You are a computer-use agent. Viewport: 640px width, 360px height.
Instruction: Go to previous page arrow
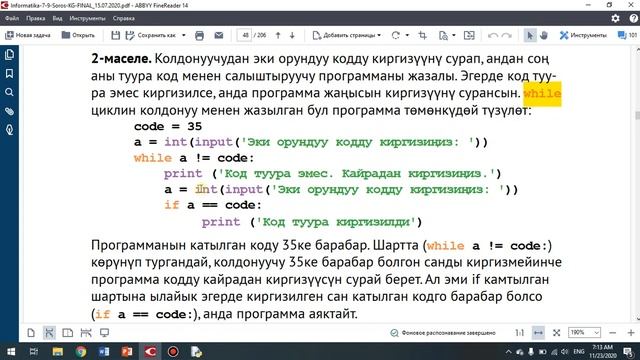(x=278, y=36)
